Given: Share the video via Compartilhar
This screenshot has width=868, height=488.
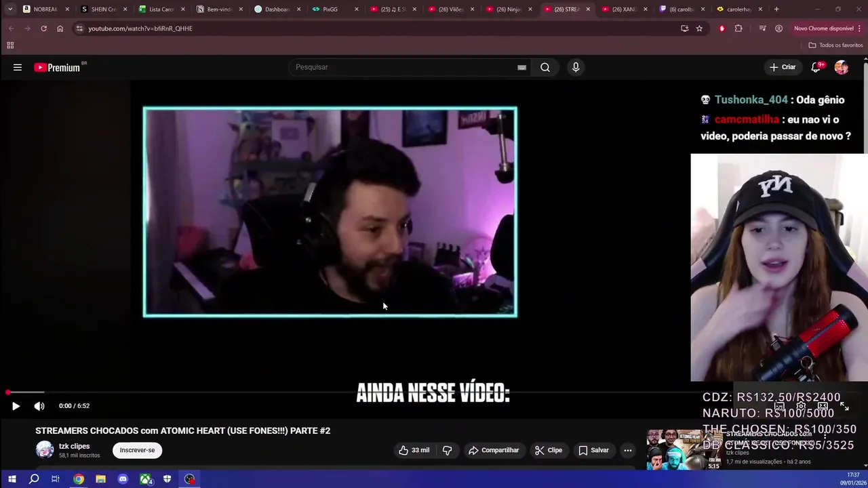Looking at the screenshot, I should point(494,450).
